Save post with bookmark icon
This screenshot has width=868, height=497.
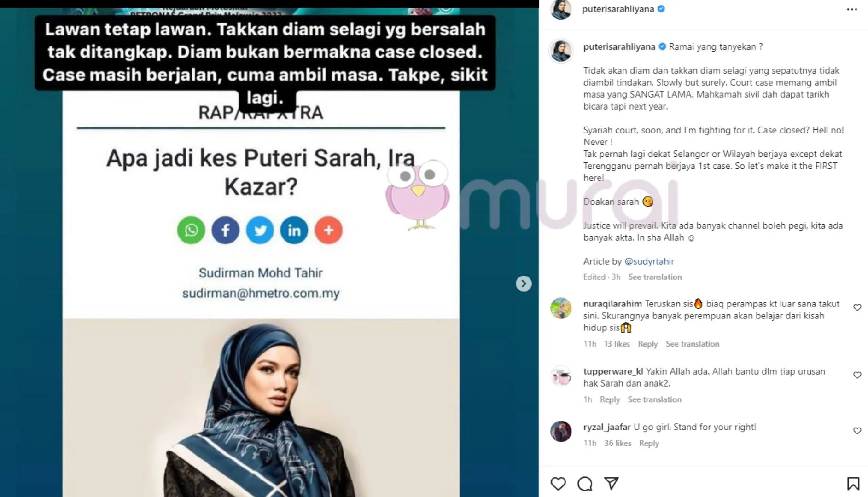click(x=853, y=484)
